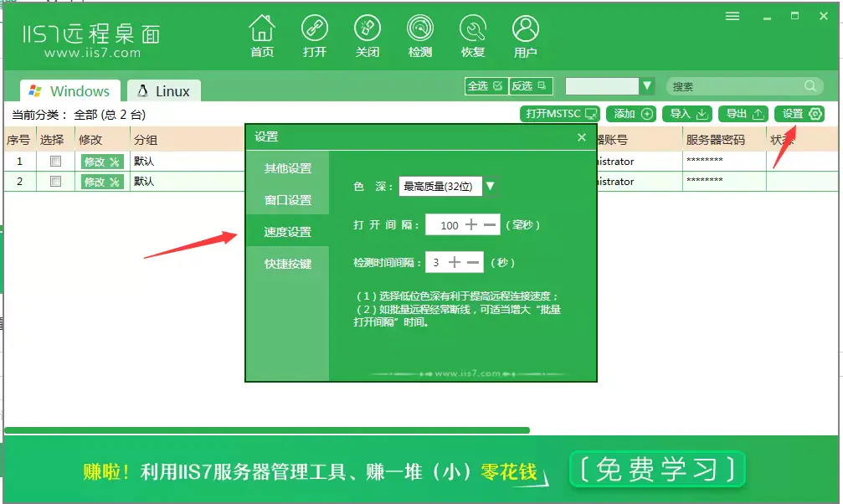Open 设置 settings button with gear
This screenshot has height=504, width=843.
pyautogui.click(x=799, y=114)
